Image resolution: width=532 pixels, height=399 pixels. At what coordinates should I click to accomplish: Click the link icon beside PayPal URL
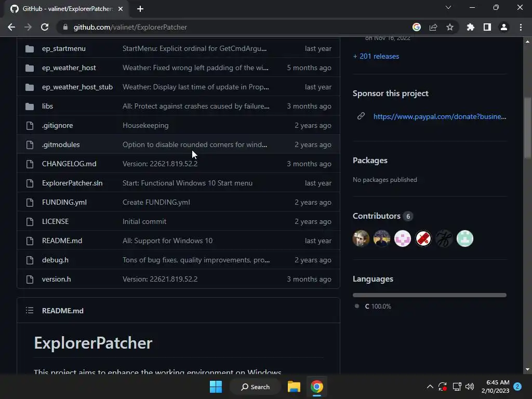tap(361, 116)
